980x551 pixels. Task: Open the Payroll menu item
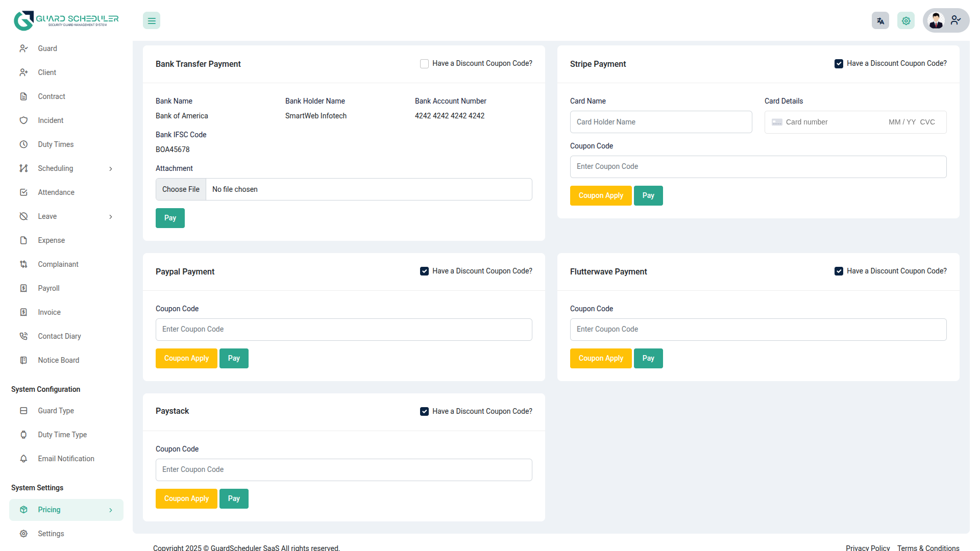click(x=48, y=288)
